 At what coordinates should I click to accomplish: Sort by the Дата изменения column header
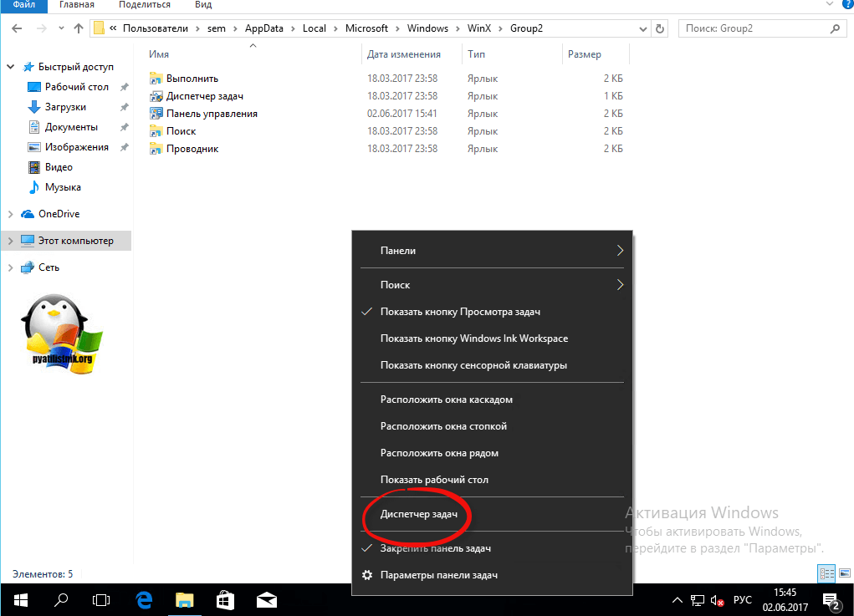[x=403, y=54]
